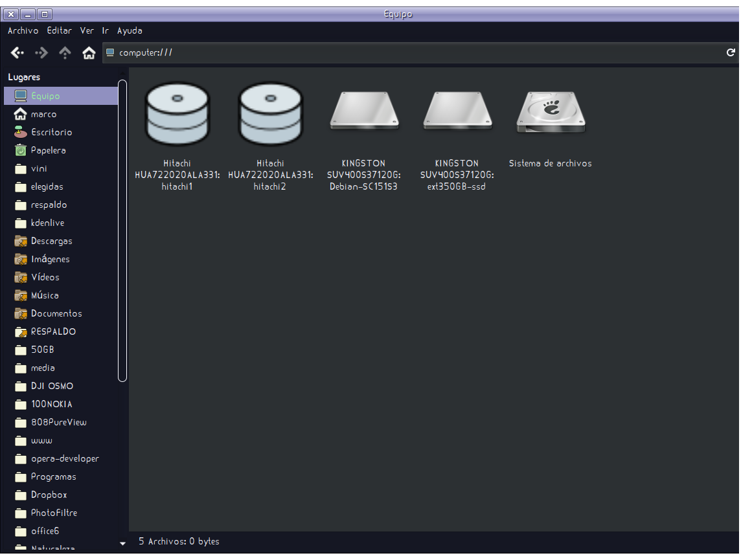The image size is (752, 560).
Task: Navigate up to parent folder
Action: point(65,52)
